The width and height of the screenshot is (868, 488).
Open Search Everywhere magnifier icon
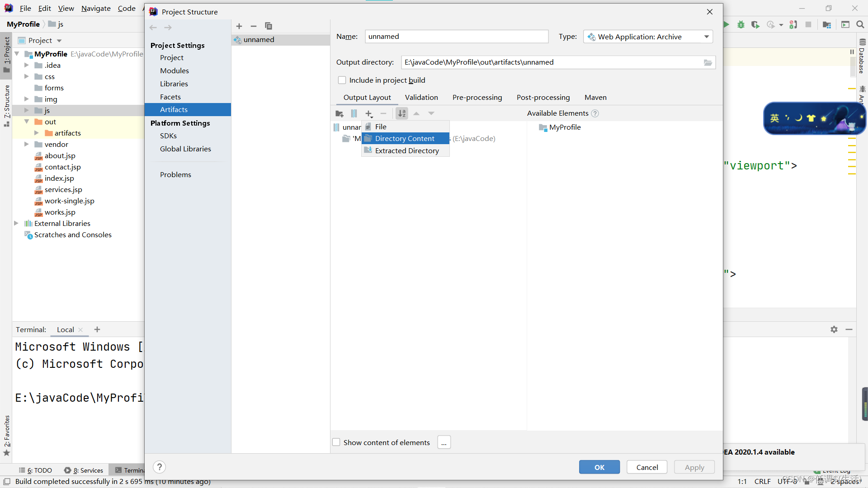click(x=860, y=24)
